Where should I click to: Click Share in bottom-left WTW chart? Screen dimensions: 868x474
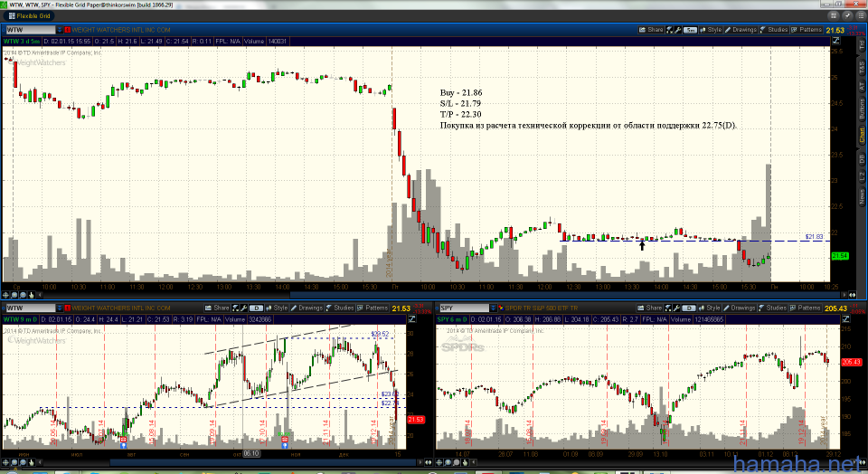(x=218, y=308)
